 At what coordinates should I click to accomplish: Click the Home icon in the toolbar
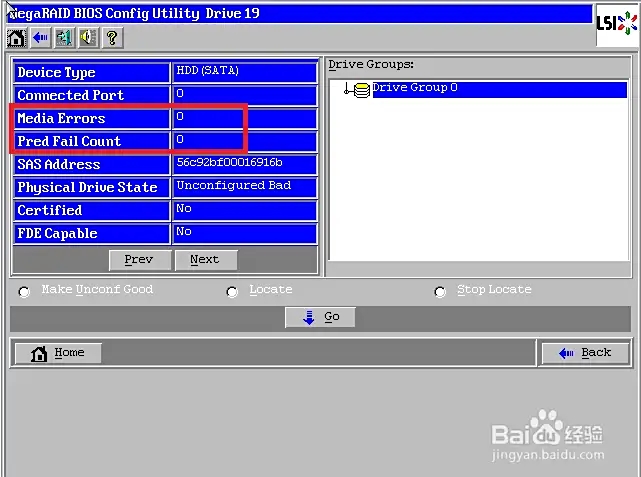click(x=16, y=38)
